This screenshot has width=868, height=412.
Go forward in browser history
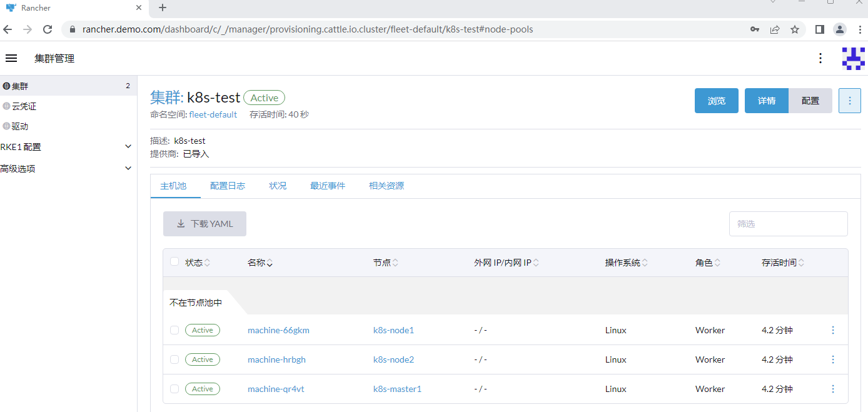(27, 29)
